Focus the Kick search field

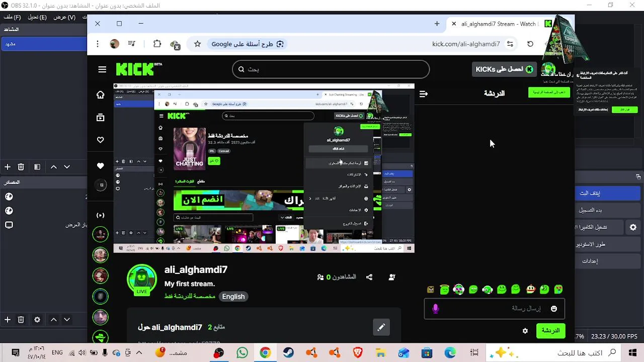331,69
